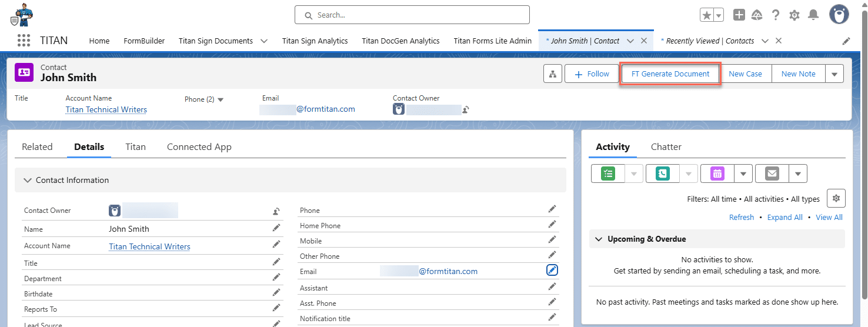
Task: Click FT Generate Document button
Action: tap(670, 74)
